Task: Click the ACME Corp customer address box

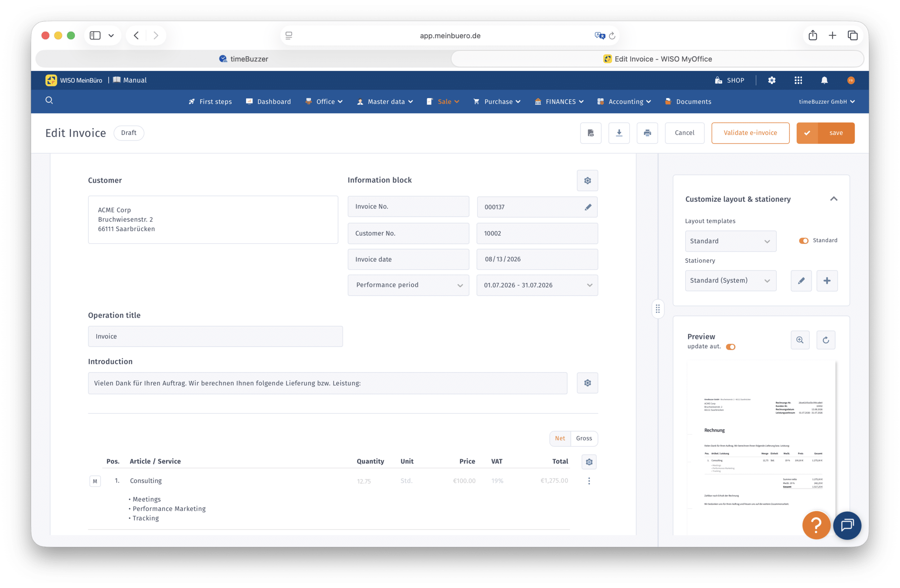Action: pyautogui.click(x=213, y=219)
